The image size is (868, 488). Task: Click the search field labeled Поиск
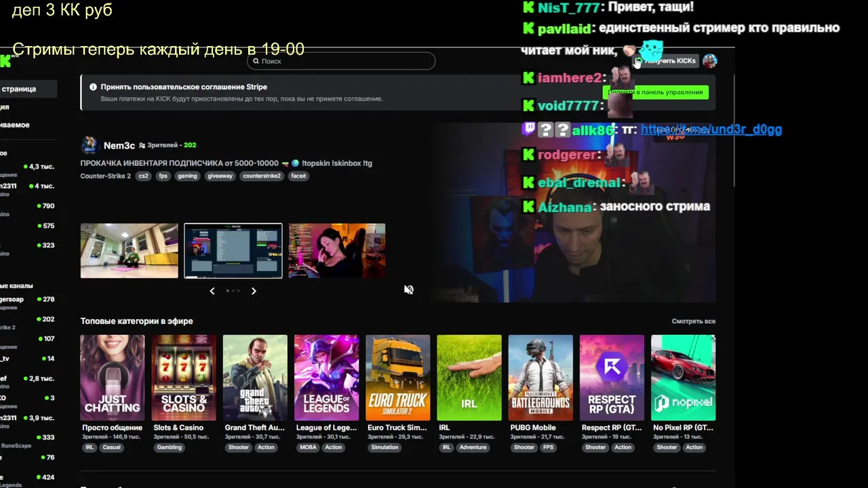(341, 61)
